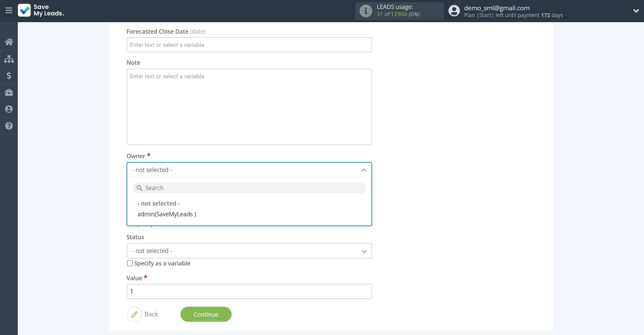Click the demo_sml@gmail.com account text
Viewport: 644px width, 335px height.
pyautogui.click(x=497, y=8)
